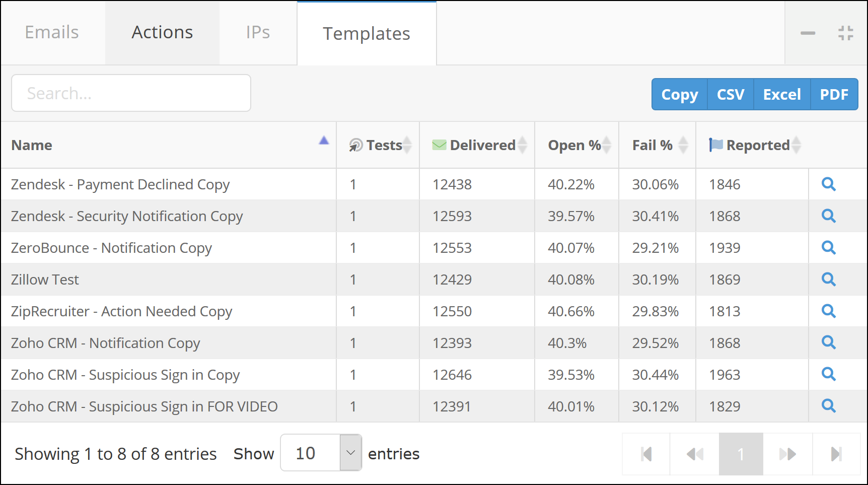The width and height of the screenshot is (868, 485).
Task: View details for Zendesk - Payment Declined Copy
Action: pyautogui.click(x=828, y=184)
